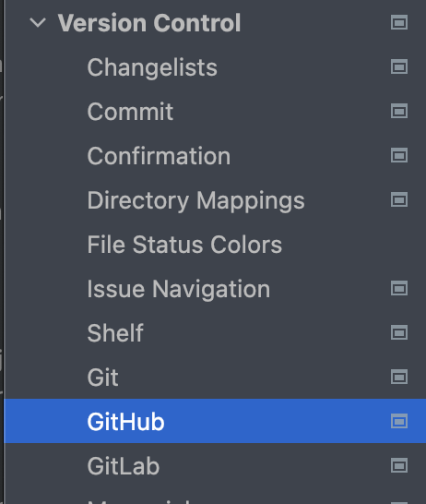Click project-level icon beside Confirmation
The image size is (426, 504).
point(399,156)
